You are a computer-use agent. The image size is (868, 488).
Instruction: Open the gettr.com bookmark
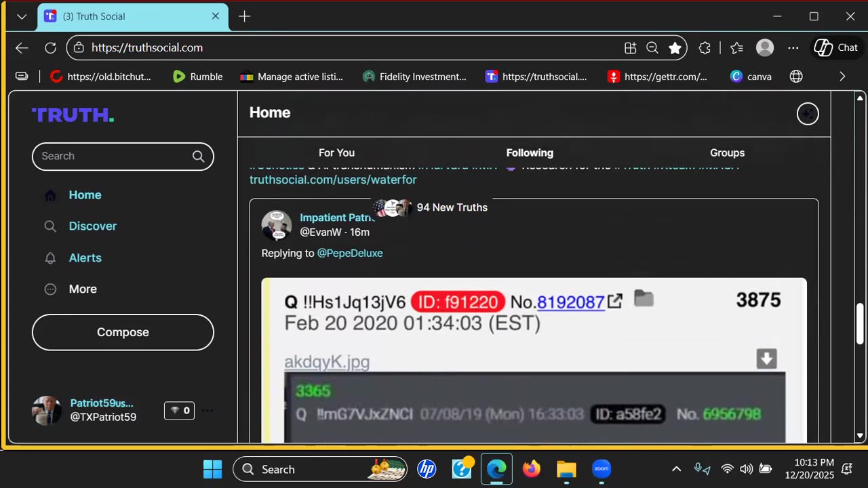point(657,77)
